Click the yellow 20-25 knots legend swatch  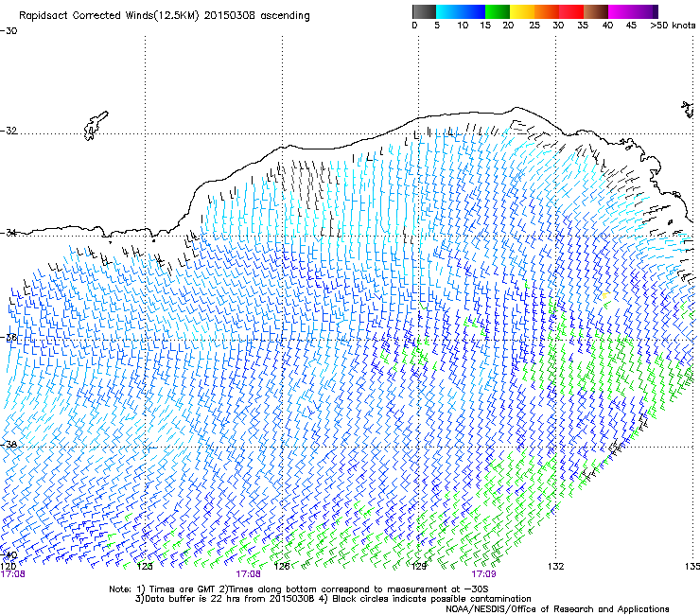pos(522,11)
